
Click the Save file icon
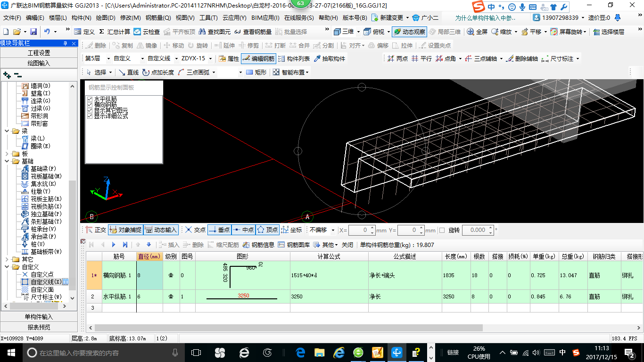[33, 32]
